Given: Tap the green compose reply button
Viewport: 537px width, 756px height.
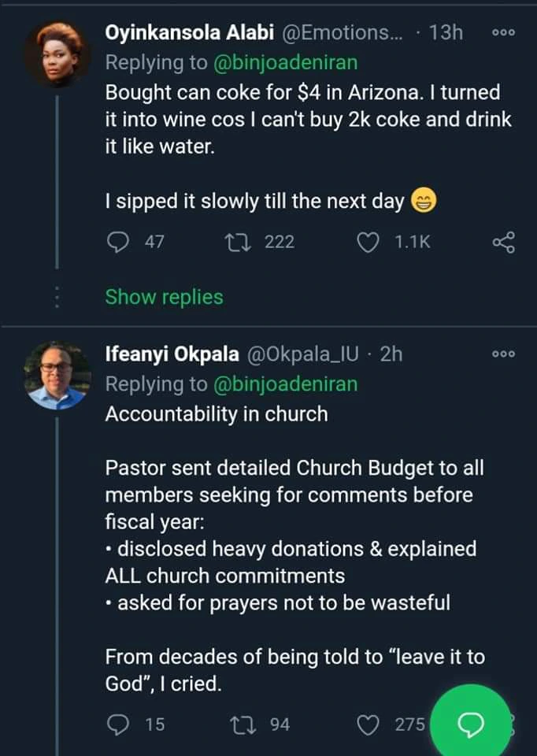Looking at the screenshot, I should click(x=470, y=722).
